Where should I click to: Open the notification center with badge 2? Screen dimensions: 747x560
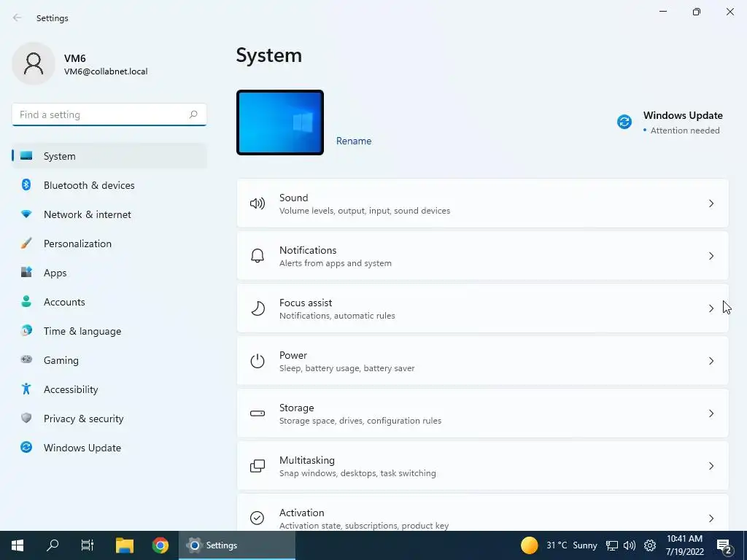click(724, 546)
